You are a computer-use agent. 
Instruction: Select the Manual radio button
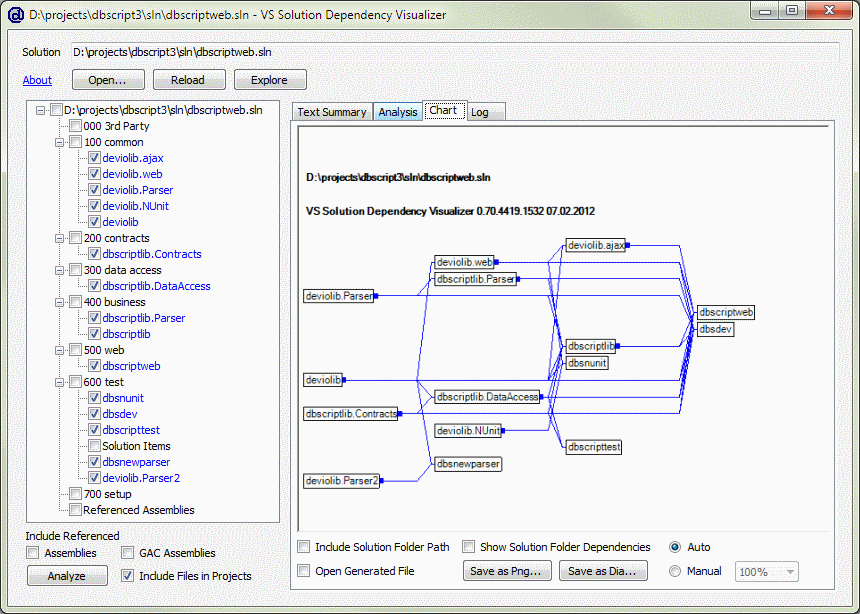pos(675,571)
